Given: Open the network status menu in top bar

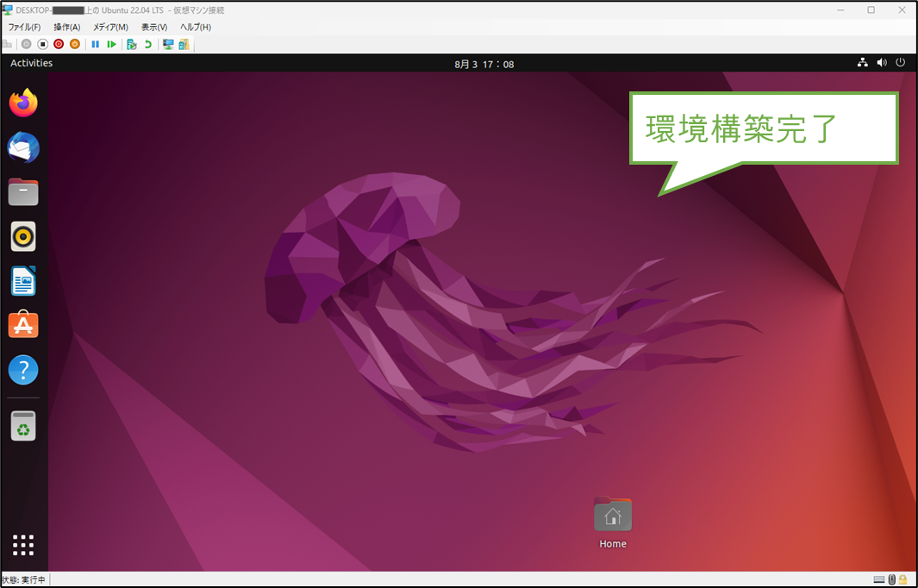Looking at the screenshot, I should pos(862,62).
